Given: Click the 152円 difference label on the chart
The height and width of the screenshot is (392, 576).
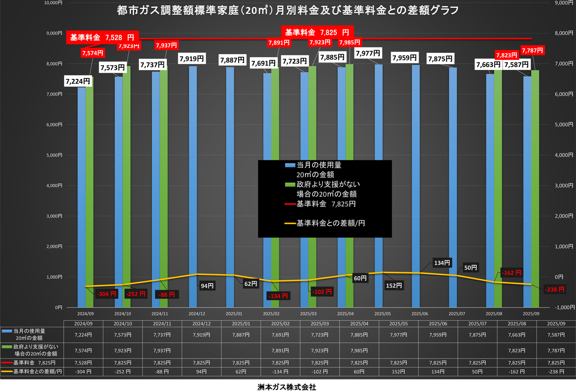Looking at the screenshot, I should [x=394, y=286].
